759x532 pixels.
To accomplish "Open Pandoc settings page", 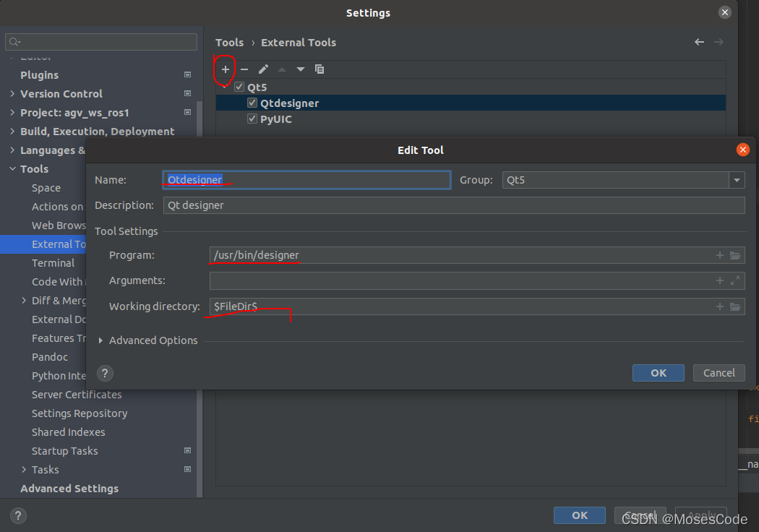I will (50, 357).
